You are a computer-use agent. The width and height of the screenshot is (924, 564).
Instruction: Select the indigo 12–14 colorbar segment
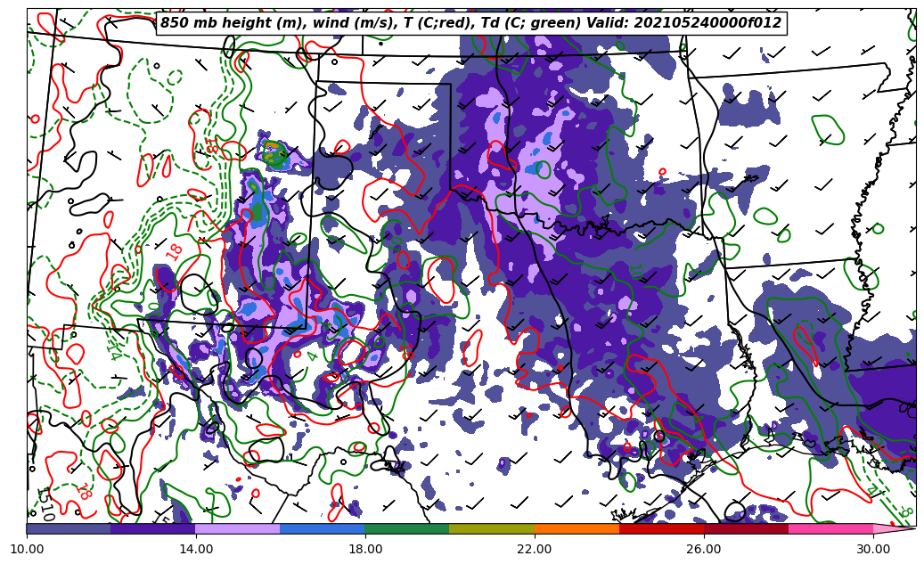(152, 528)
